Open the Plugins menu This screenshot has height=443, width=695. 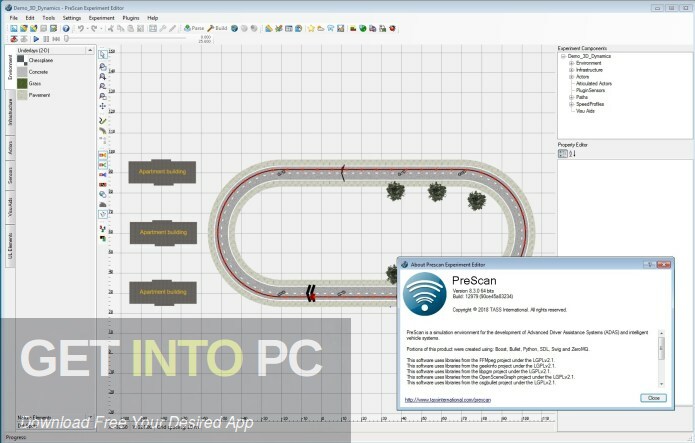click(x=131, y=18)
